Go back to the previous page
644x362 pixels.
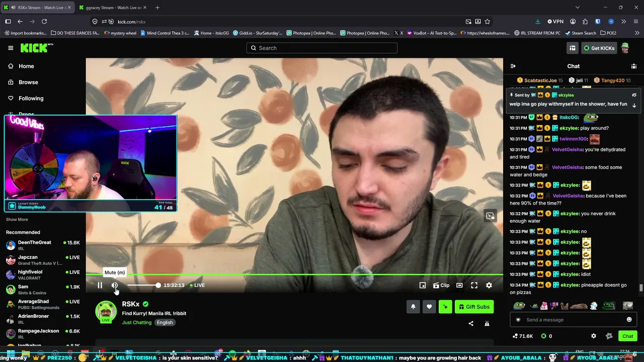tap(20, 22)
